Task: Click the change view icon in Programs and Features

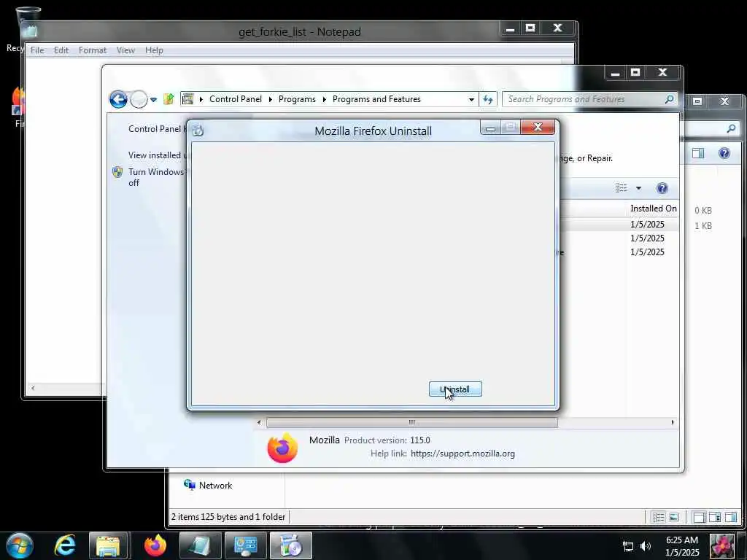Action: (621, 188)
